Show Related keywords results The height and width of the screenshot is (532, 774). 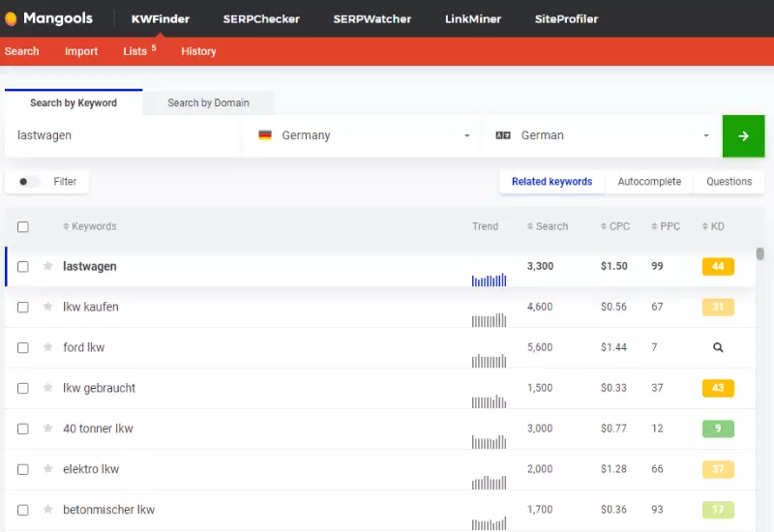click(551, 182)
